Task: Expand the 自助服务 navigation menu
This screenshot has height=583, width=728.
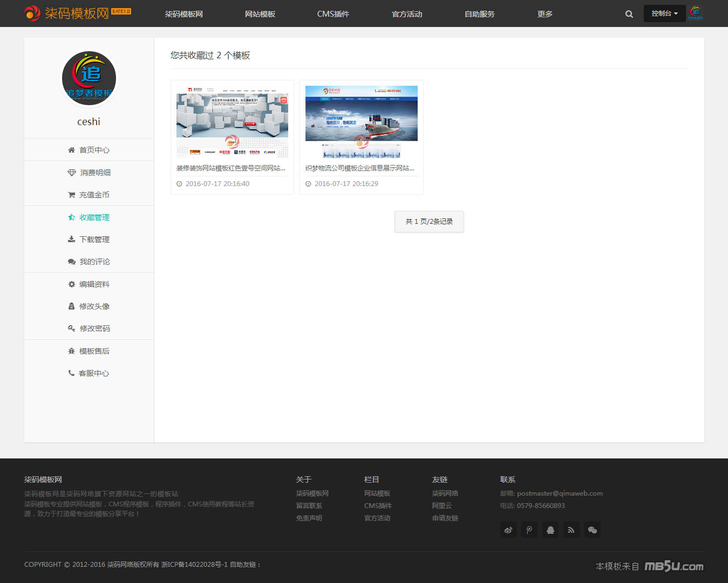Action: (x=479, y=14)
